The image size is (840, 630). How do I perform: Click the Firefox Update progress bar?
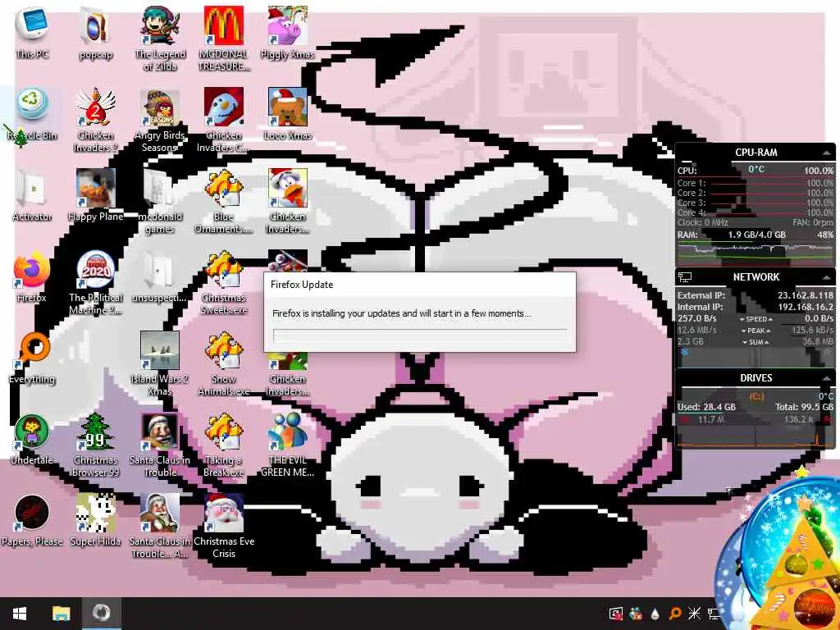click(420, 336)
